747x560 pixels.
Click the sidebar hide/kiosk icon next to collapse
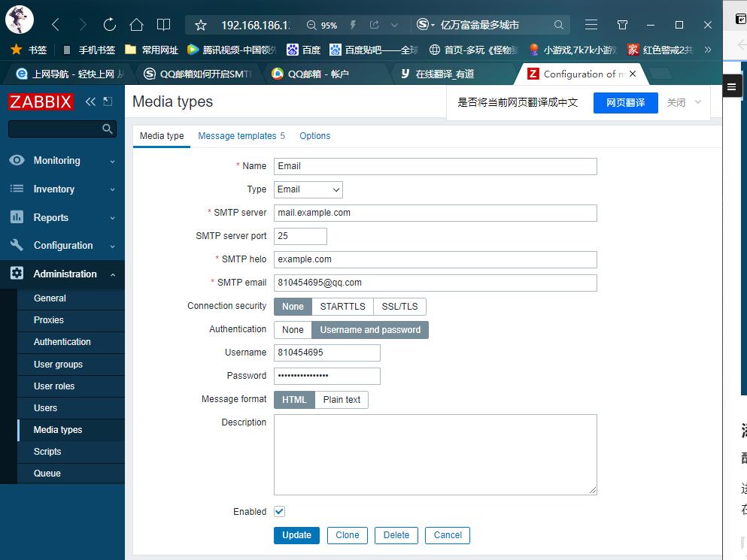click(108, 101)
